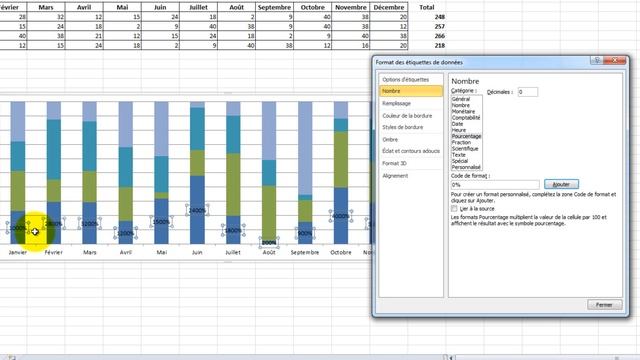Choose Comptabilité in the Catégorie list
Viewport: 640px width, 360px height.
coord(466,118)
